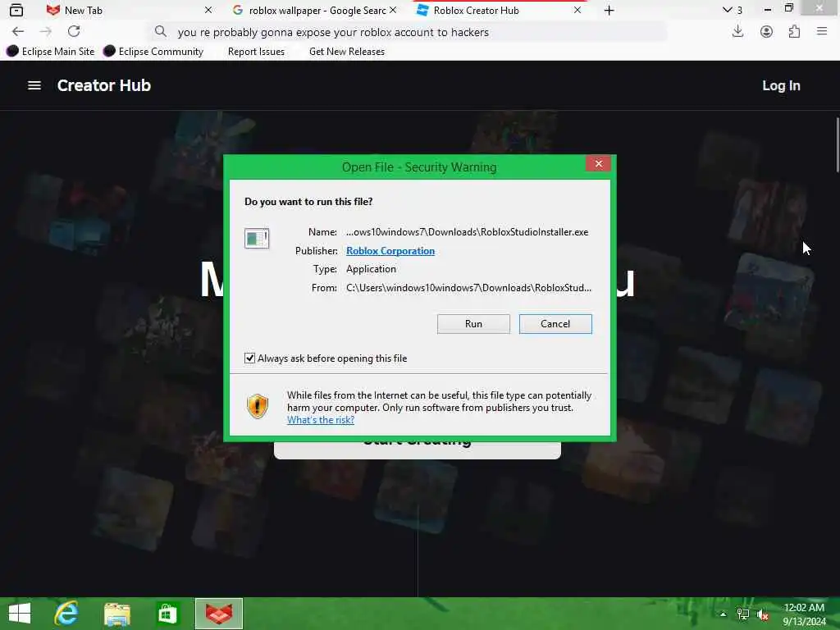Go forward to next page

pyautogui.click(x=46, y=32)
